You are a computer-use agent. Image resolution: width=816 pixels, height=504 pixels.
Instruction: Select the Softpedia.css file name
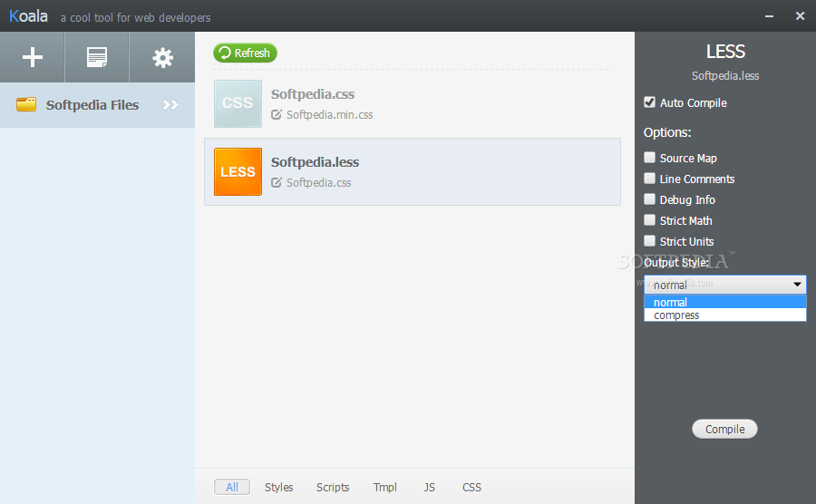click(x=313, y=94)
